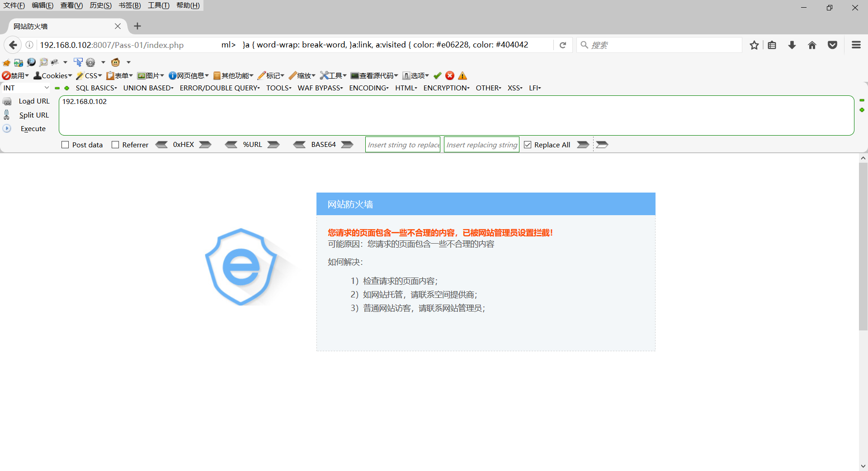Click the Firefox home icon
The image size is (868, 471).
(x=812, y=45)
